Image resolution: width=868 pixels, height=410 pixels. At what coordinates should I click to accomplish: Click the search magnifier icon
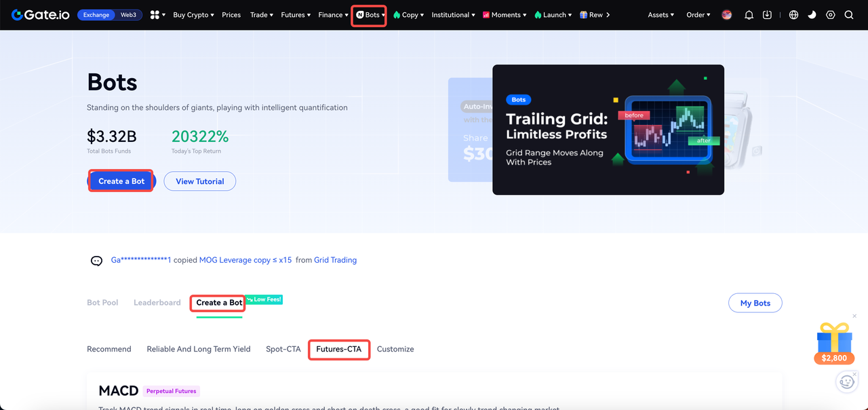click(x=848, y=15)
